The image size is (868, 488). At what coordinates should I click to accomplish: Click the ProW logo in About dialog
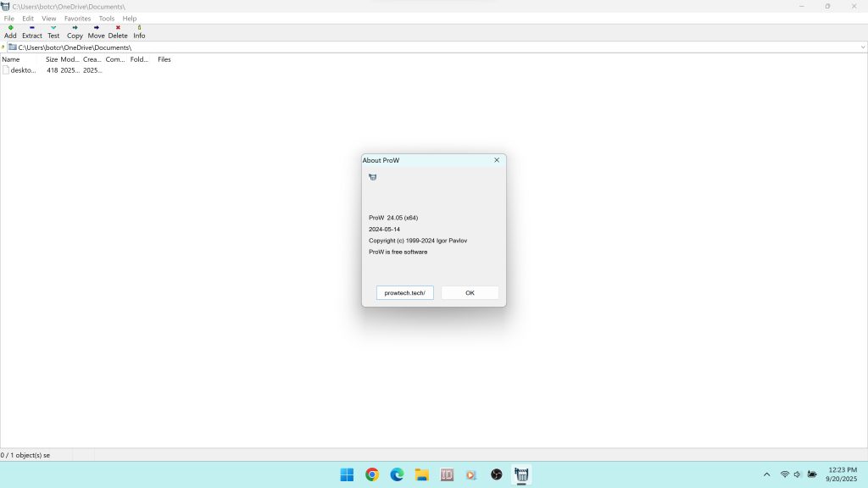(x=373, y=177)
